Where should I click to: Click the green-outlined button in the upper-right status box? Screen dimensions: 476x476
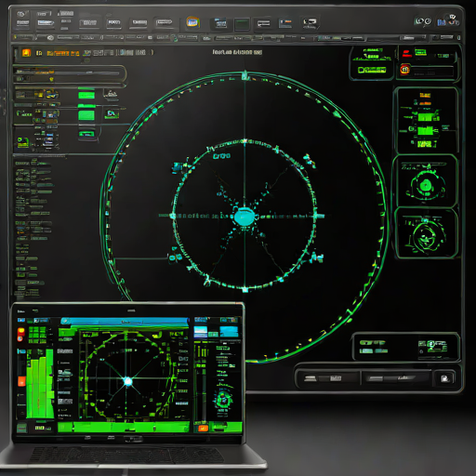[372, 70]
